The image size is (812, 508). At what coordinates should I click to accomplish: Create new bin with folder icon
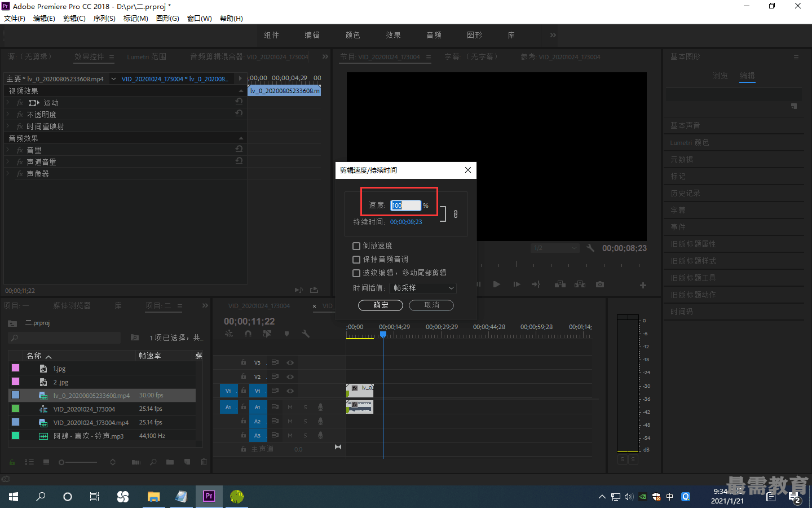(x=170, y=462)
